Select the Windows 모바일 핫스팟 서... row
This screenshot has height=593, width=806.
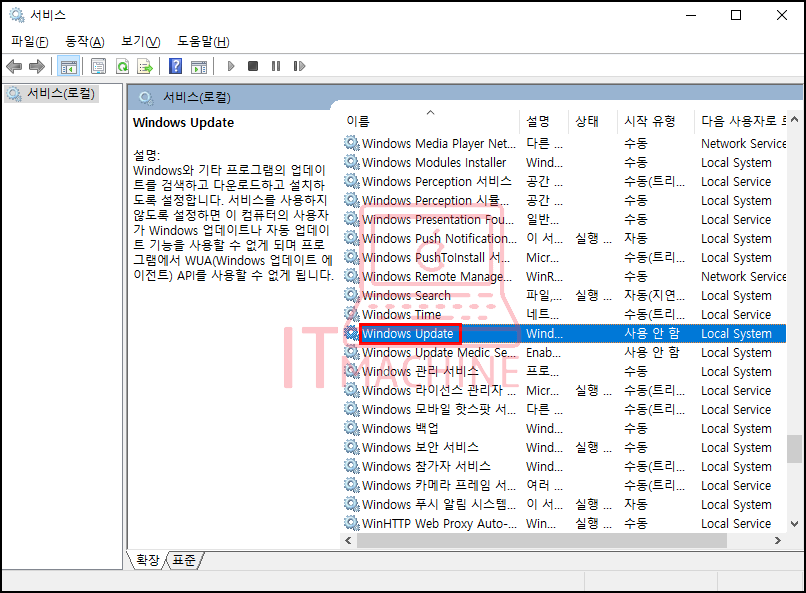(x=564, y=410)
